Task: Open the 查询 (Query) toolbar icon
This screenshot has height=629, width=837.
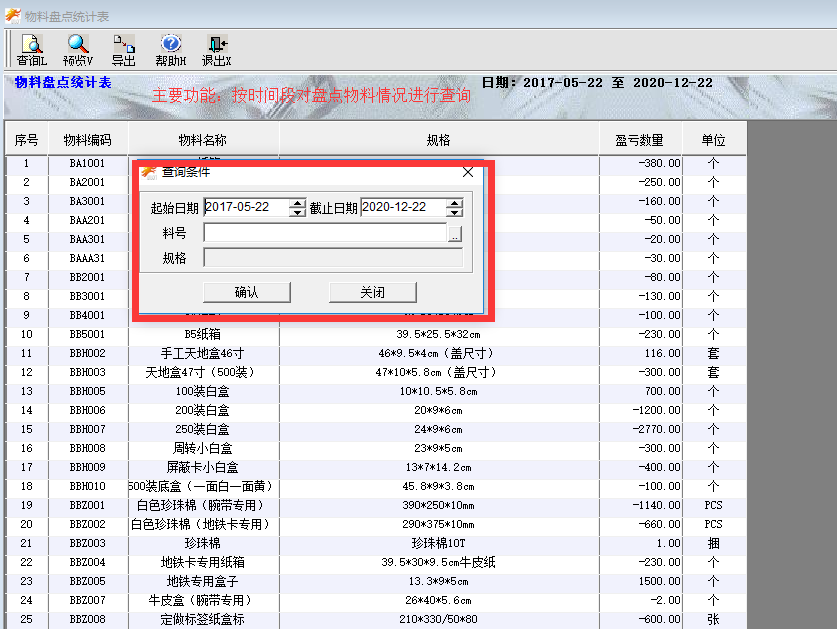Action: point(31,50)
